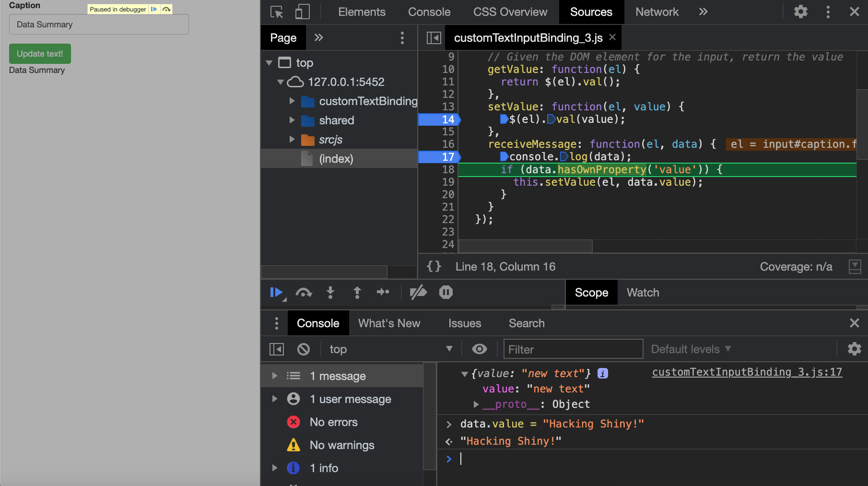Click the coverage collapse icon in status bar
The width and height of the screenshot is (868, 486).
pyautogui.click(x=855, y=267)
